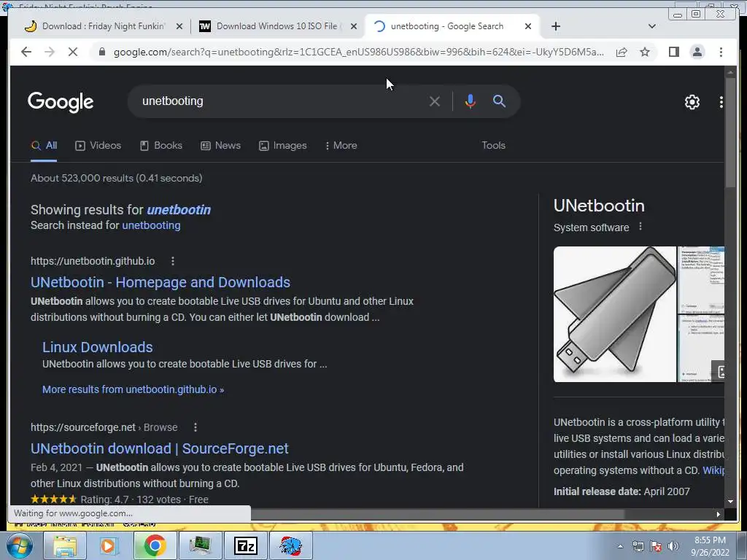The height and width of the screenshot is (560, 747).
Task: Click the horizontal scrollbar at bottom
Action: [437, 514]
